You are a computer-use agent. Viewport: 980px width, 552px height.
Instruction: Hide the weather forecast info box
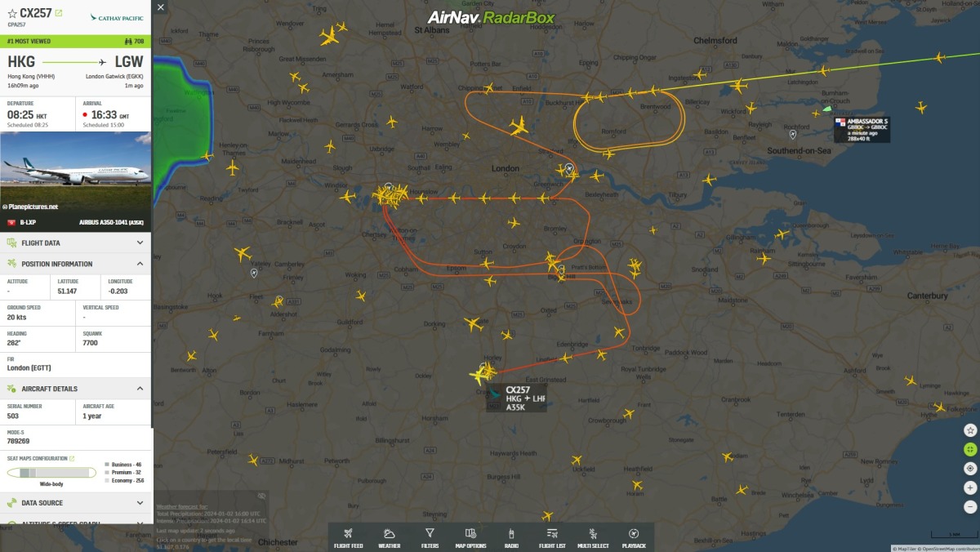point(261,496)
